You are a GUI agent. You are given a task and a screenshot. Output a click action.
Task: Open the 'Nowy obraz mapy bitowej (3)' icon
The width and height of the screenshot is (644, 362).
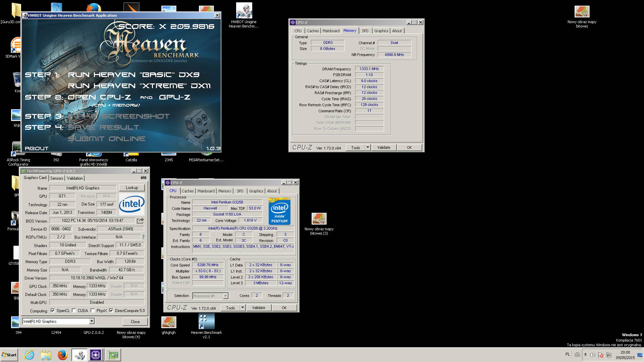[x=319, y=224]
